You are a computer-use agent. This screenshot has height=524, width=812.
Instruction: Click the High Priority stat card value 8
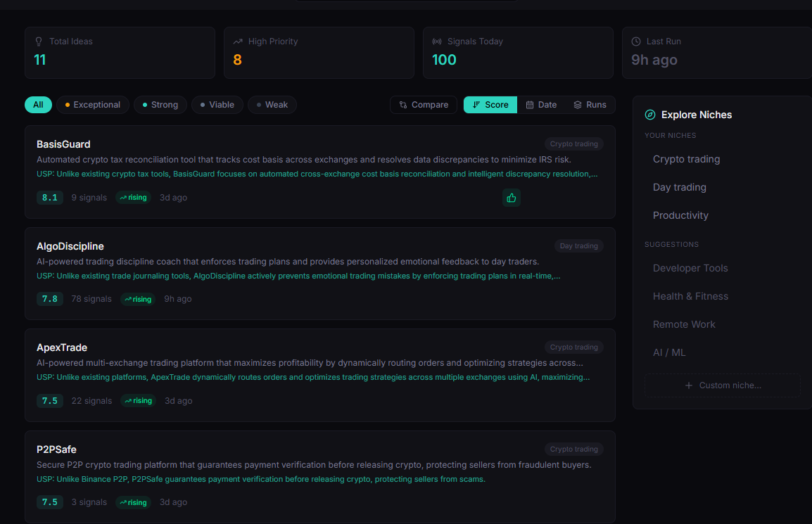pyautogui.click(x=237, y=60)
